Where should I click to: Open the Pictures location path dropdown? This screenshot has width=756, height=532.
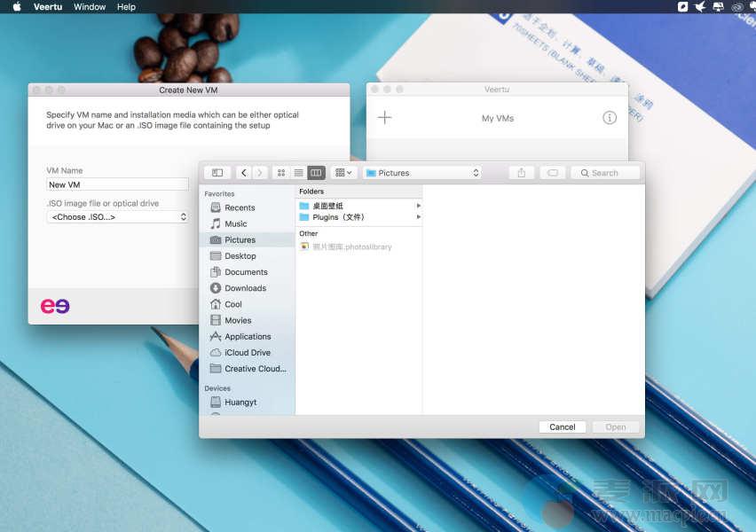click(x=422, y=173)
